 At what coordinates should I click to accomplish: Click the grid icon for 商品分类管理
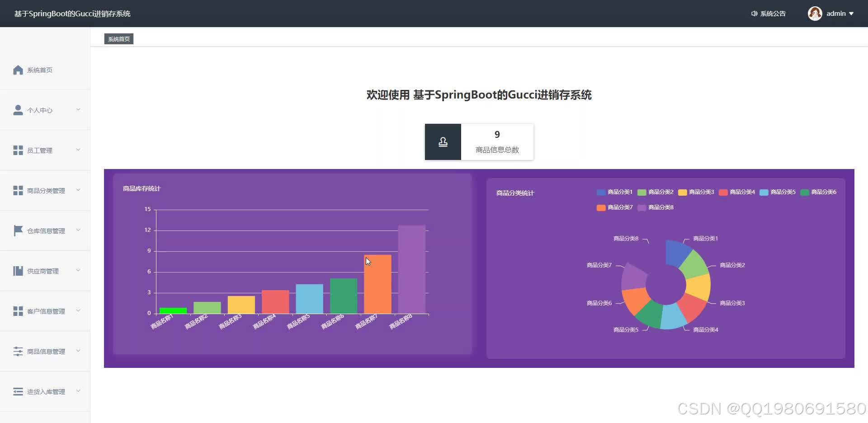18,191
